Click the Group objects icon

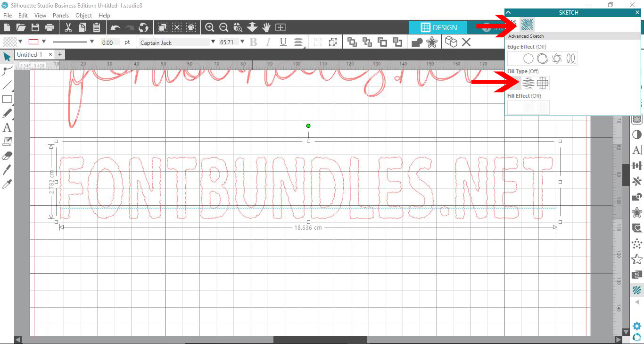pyautogui.click(x=318, y=42)
